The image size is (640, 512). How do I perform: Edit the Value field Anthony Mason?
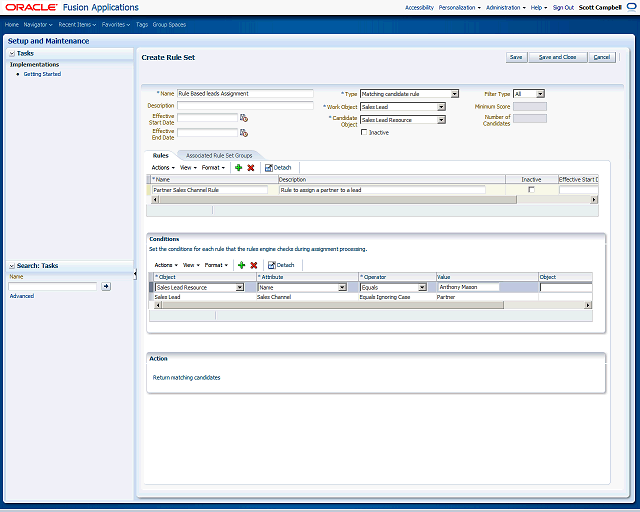469,287
